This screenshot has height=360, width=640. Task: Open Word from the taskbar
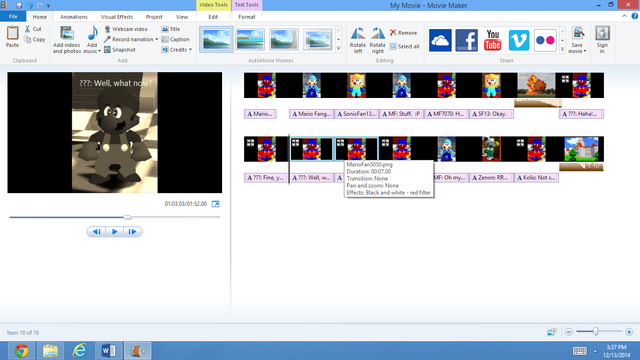(108, 351)
